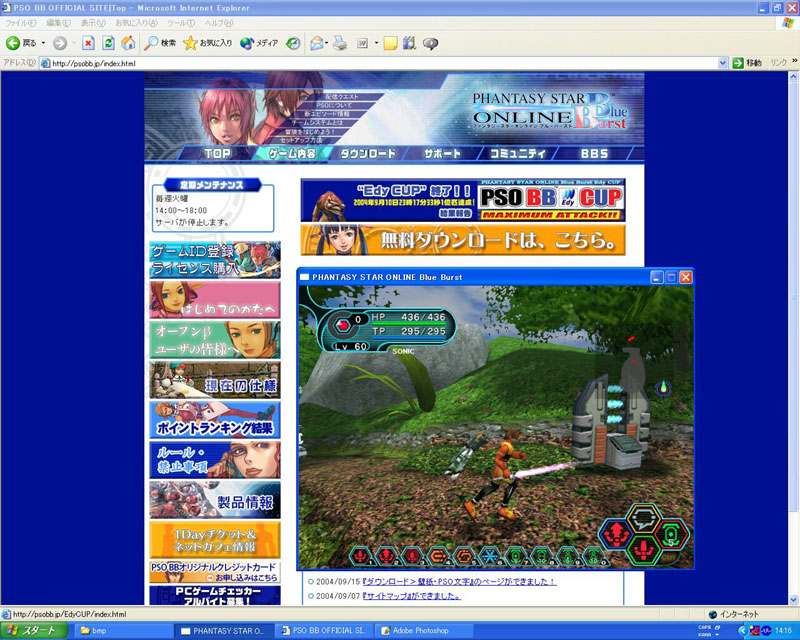This screenshot has width=800, height=640.
Task: Click the IE Stop button
Action: pyautogui.click(x=88, y=43)
